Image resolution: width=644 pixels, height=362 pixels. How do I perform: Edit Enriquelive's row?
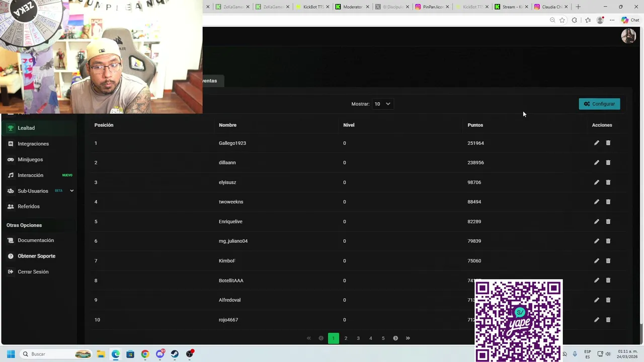click(596, 221)
